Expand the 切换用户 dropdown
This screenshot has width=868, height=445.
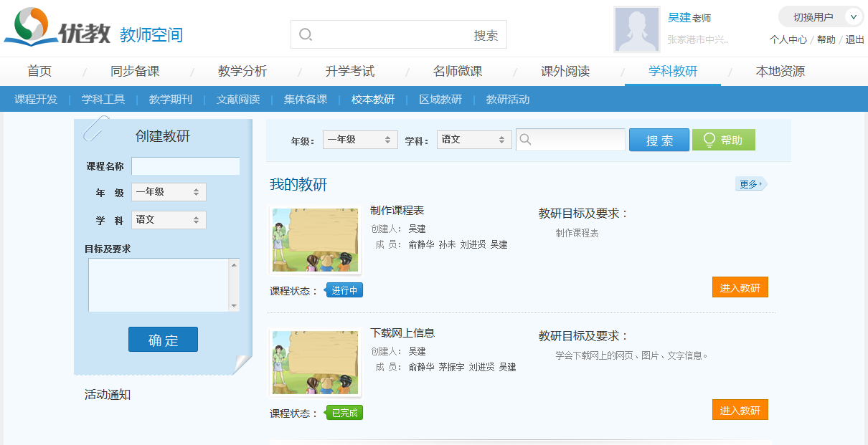(852, 17)
